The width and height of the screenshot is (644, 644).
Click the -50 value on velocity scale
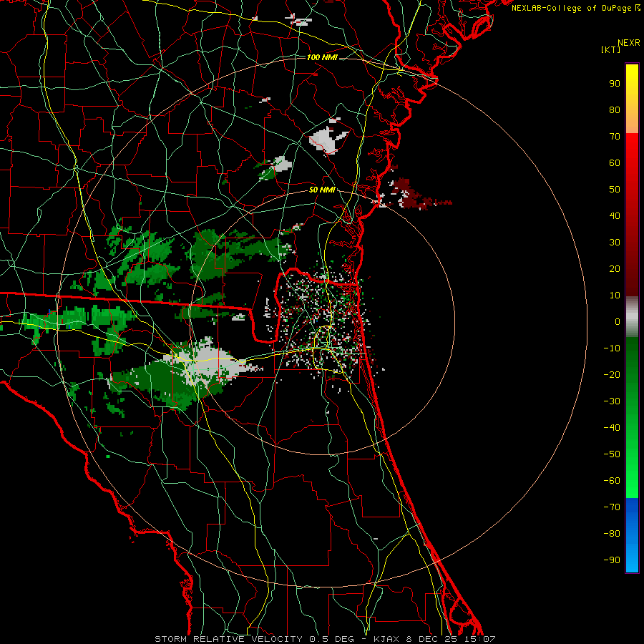click(612, 454)
